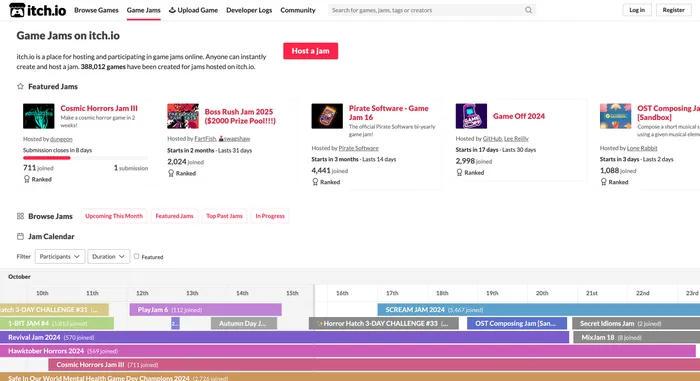Viewport: 700px width, 381px height.
Task: Open host FartFish profile link
Action: click(x=205, y=138)
